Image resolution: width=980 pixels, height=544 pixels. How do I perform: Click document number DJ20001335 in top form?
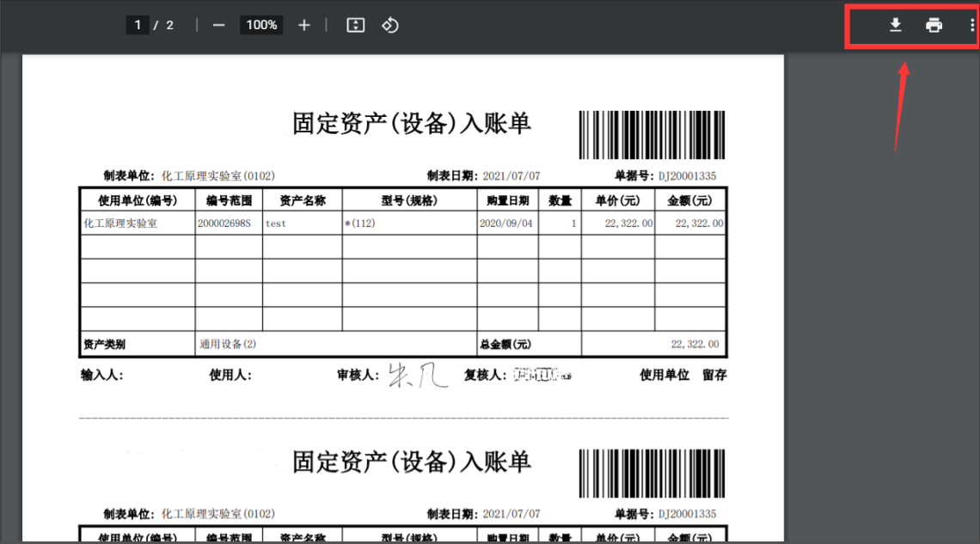687,176
